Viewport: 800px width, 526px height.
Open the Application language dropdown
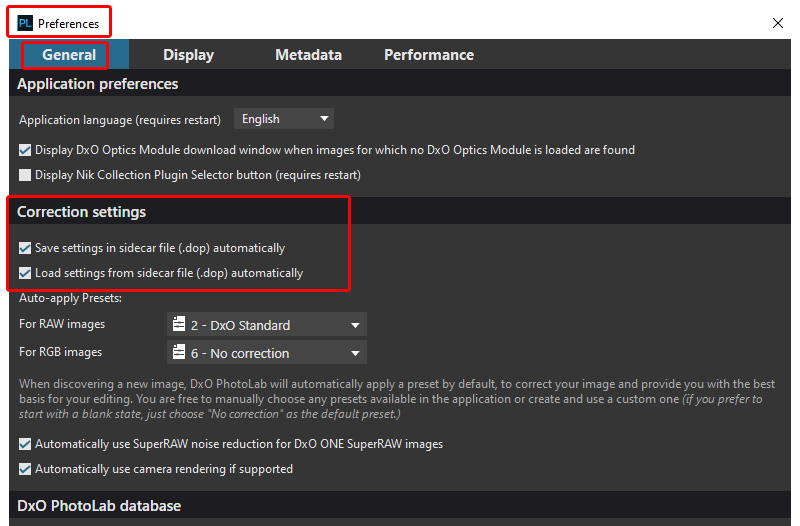(x=284, y=119)
